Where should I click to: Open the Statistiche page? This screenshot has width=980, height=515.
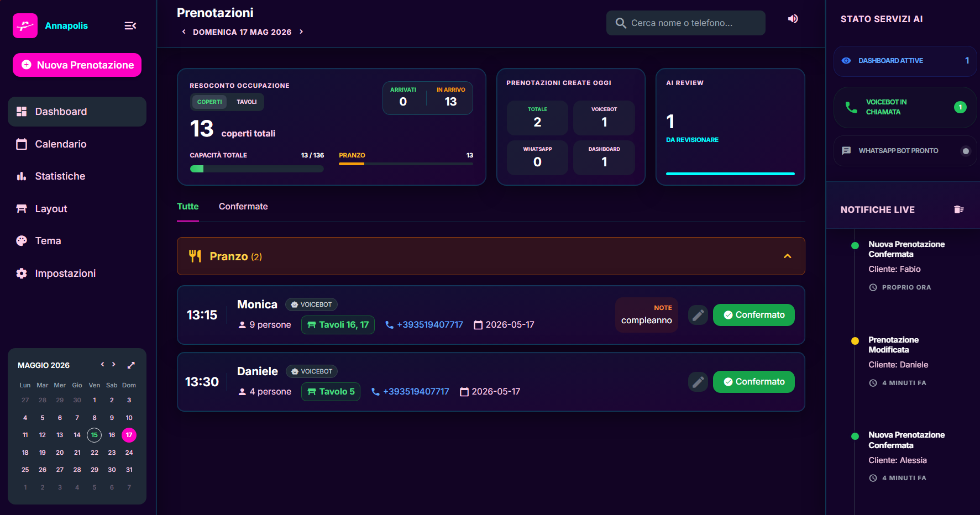77,176
